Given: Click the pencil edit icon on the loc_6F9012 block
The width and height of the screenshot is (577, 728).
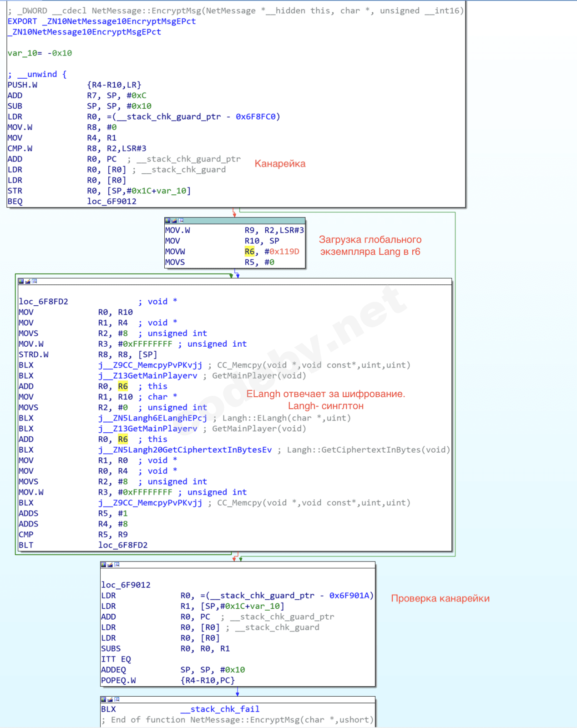Looking at the screenshot, I should click(110, 565).
